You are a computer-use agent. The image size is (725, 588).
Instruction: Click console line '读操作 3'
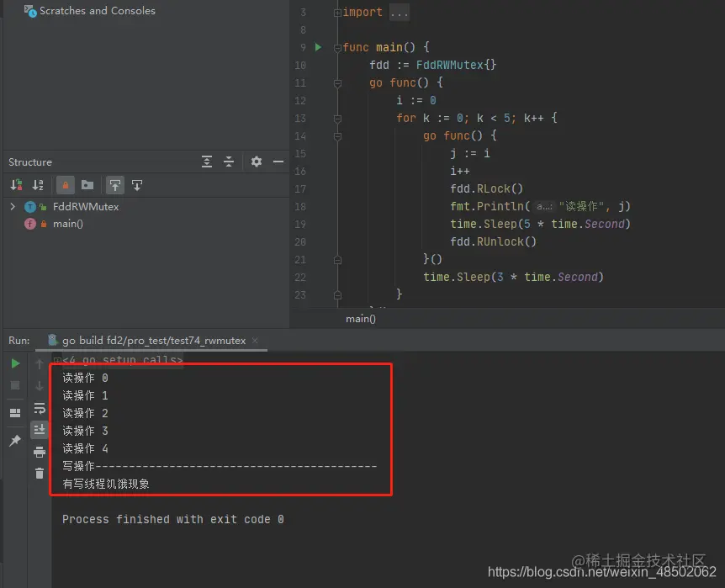click(x=85, y=432)
